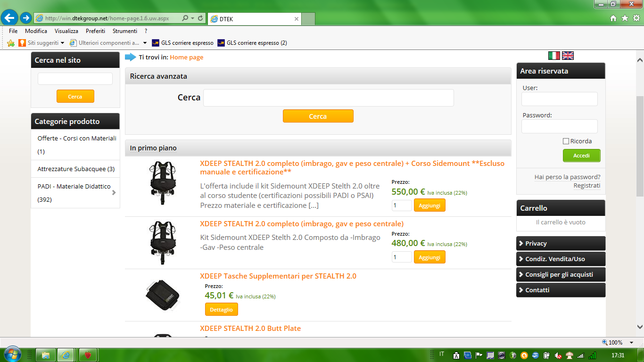Open XDEEP STEALTH 2.0 Butt Plate product
644x362 pixels.
[250, 329]
